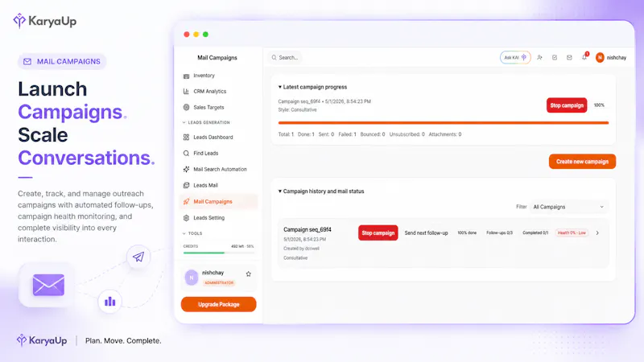Click the '100% done' label
Viewport: 644px width, 362px height.
click(x=467, y=232)
